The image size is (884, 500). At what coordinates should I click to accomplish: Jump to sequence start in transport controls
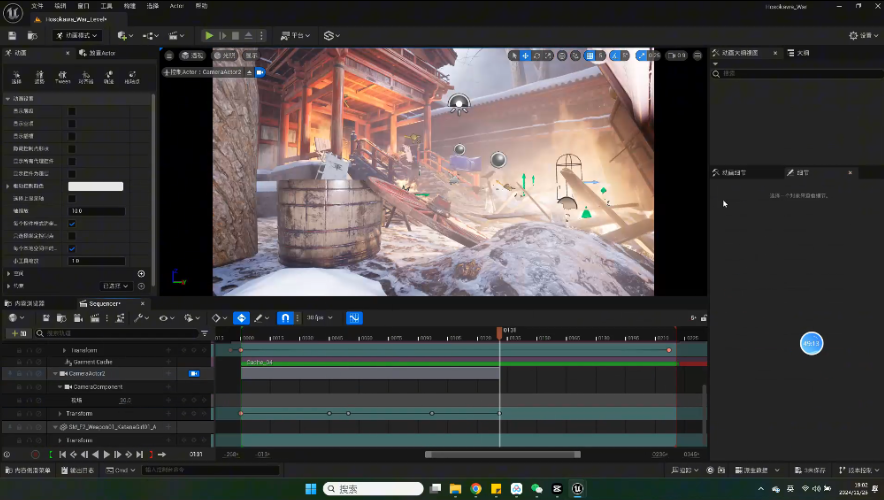point(63,454)
